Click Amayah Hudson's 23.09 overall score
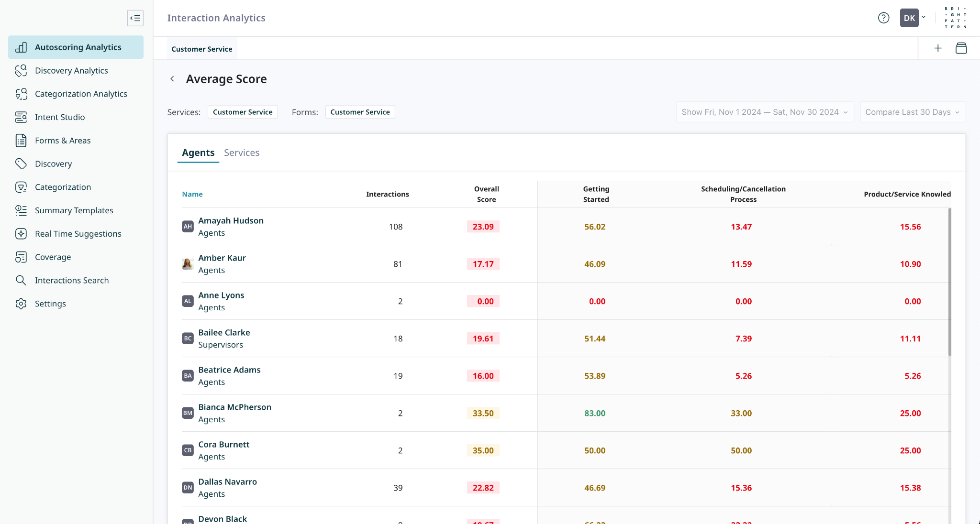This screenshot has width=980, height=524. 483,227
